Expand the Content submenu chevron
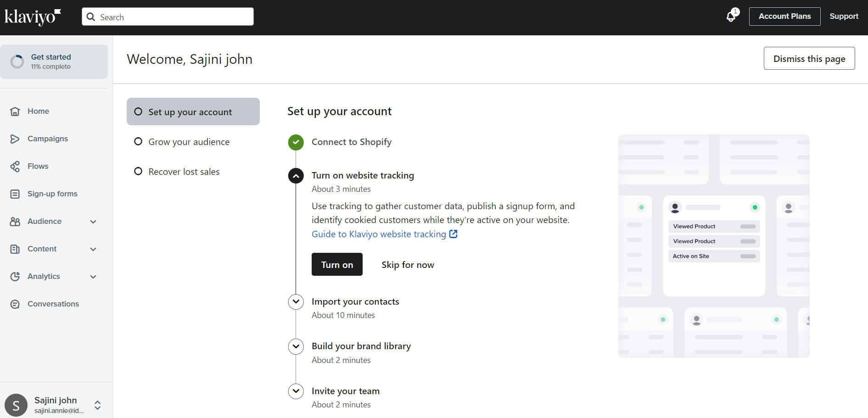This screenshot has height=418, width=868. point(93,249)
